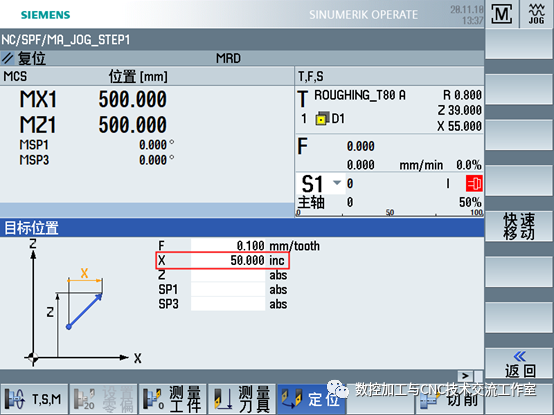
Task: Select the 定位 positioning softkey
Action: (311, 399)
